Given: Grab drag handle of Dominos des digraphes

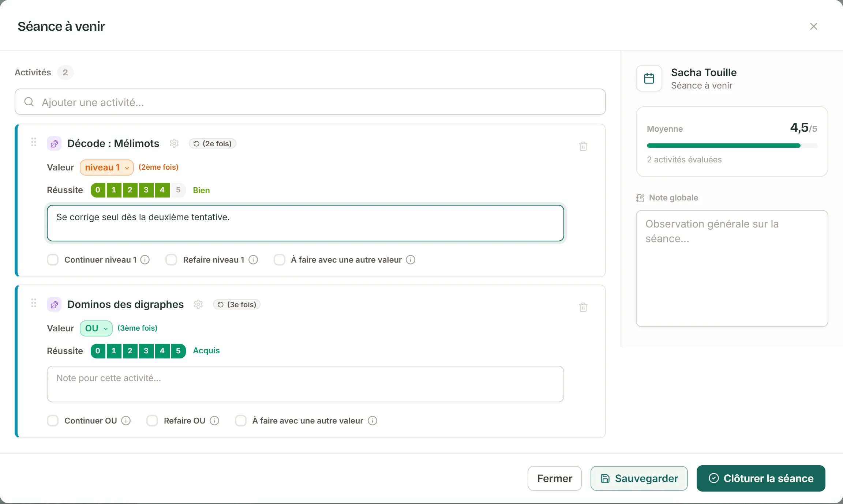Looking at the screenshot, I should pyautogui.click(x=34, y=303).
